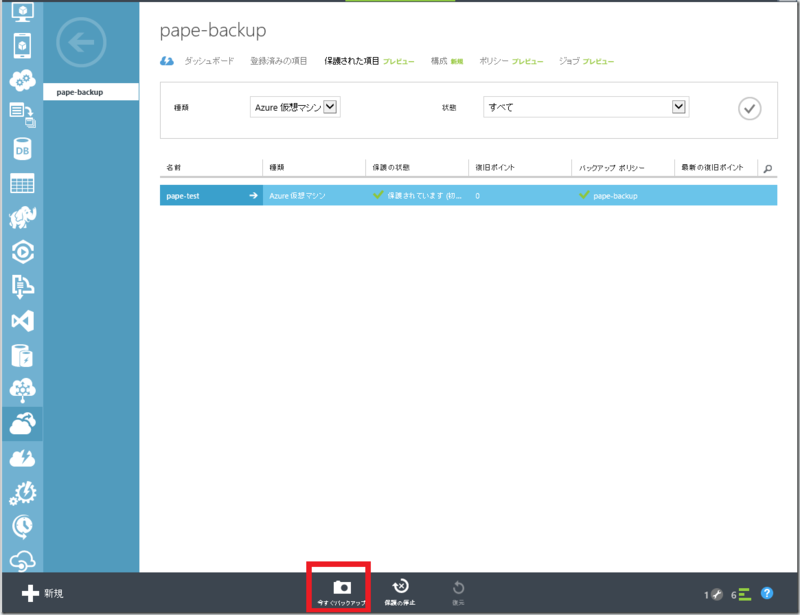Open Recovery Services cloud icon
This screenshot has width=800, height=615.
22,424
